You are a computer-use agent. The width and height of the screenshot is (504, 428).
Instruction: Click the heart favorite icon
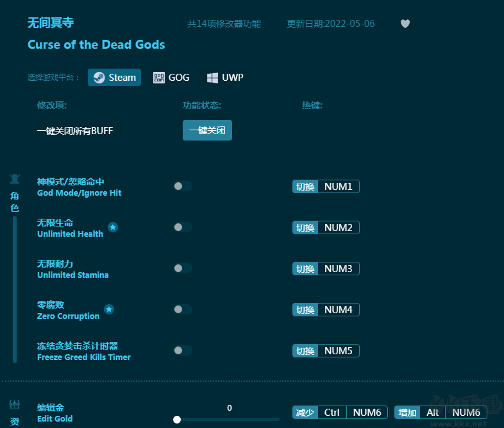click(405, 24)
